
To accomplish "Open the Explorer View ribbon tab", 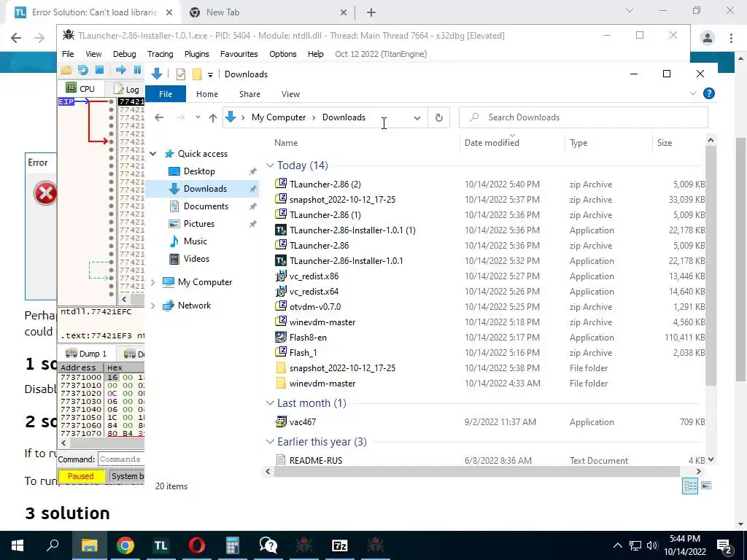I will tap(290, 94).
